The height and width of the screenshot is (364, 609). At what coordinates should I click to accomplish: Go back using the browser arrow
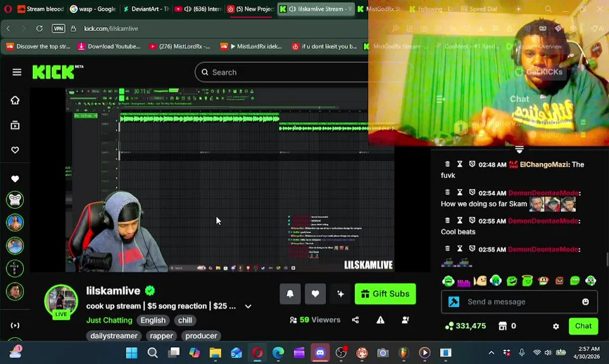(9, 28)
